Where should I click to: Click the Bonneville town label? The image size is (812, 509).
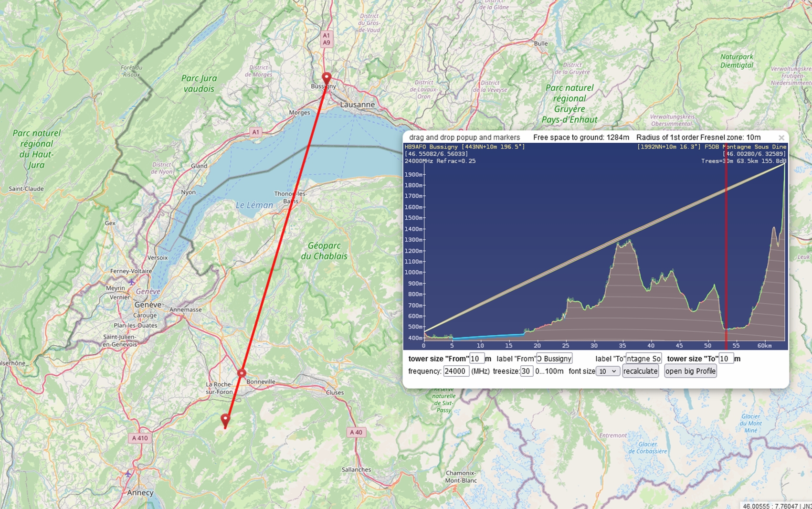click(261, 382)
